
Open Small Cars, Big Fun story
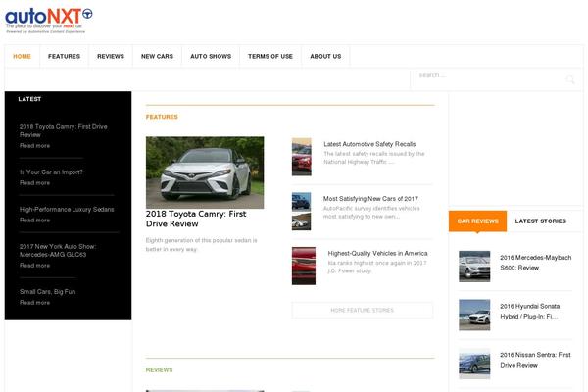[48, 291]
